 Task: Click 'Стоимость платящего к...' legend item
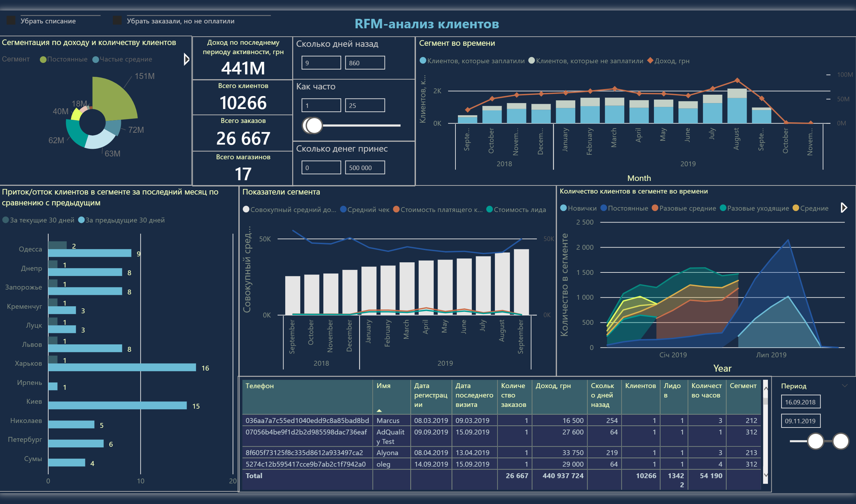(438, 210)
